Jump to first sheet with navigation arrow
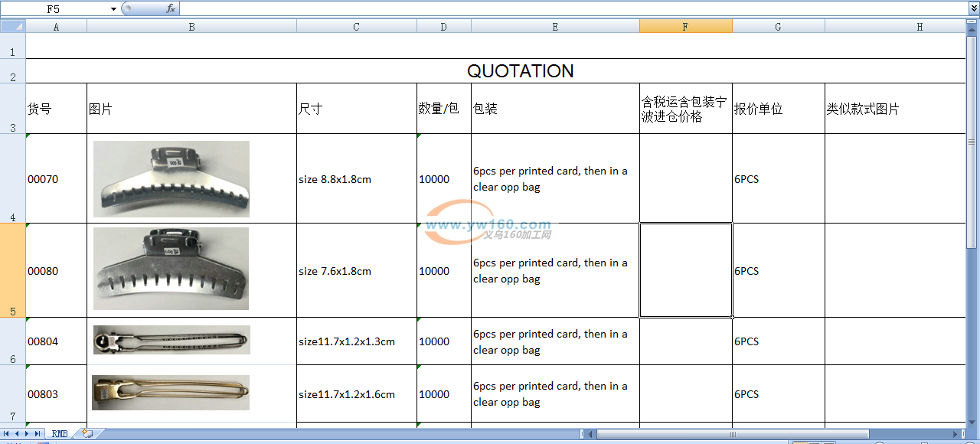980x444 pixels. [x=7, y=434]
